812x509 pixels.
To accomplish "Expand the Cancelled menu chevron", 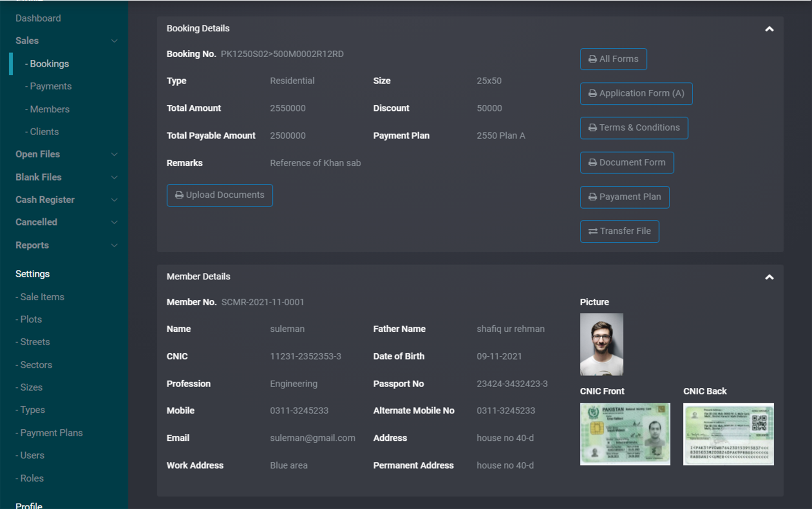I will point(114,222).
